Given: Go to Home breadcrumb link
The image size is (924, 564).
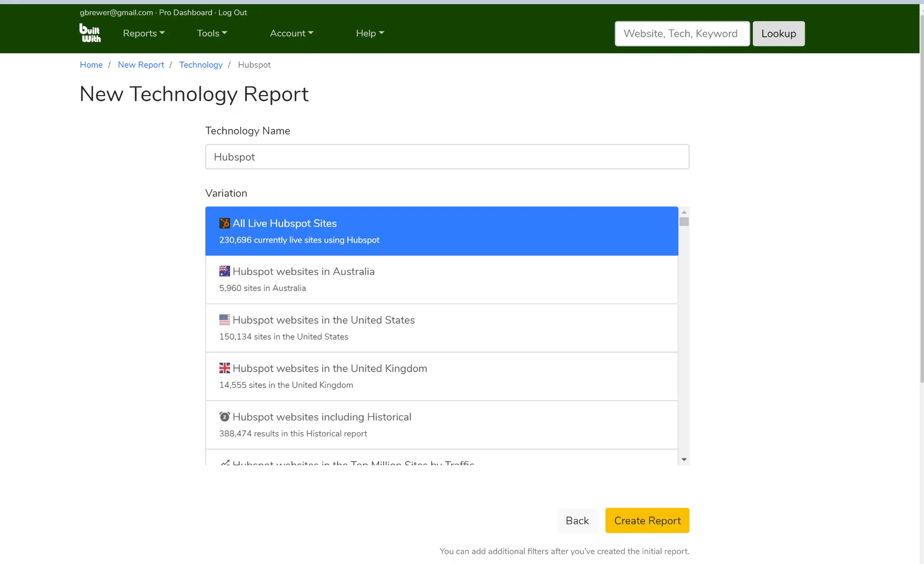Looking at the screenshot, I should pyautogui.click(x=91, y=65).
